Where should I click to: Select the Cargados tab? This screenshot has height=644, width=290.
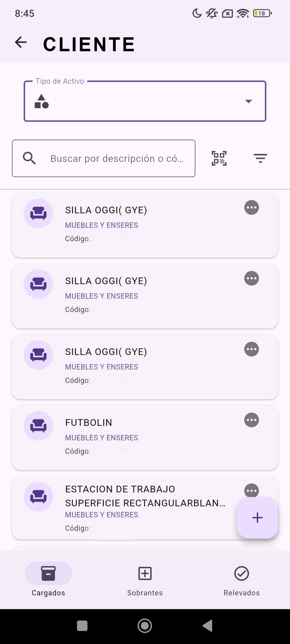48,580
